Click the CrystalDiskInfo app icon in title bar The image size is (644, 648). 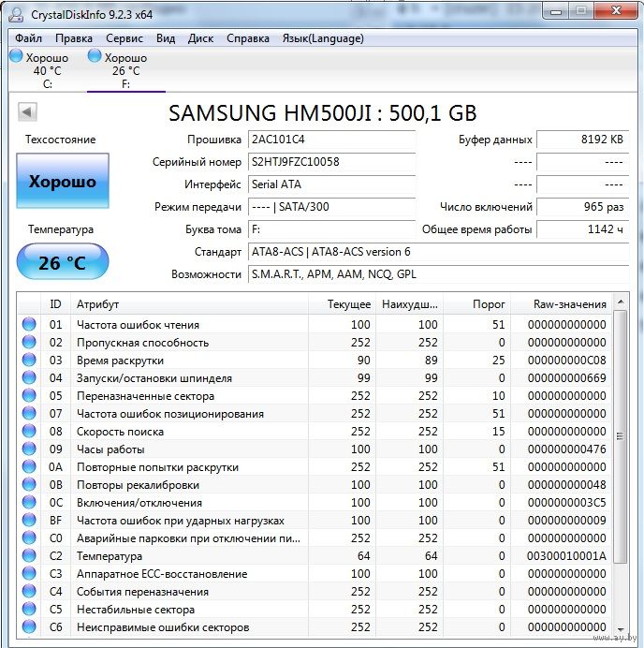coord(16,14)
